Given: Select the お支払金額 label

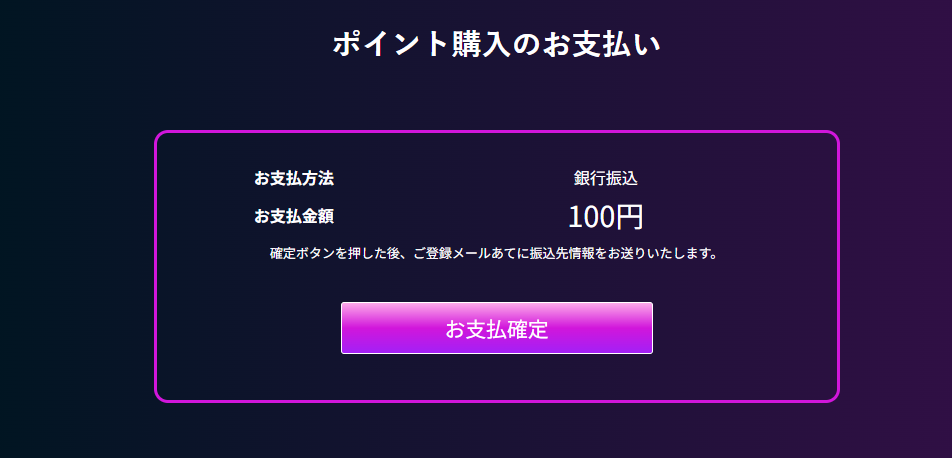Looking at the screenshot, I should tap(294, 216).
